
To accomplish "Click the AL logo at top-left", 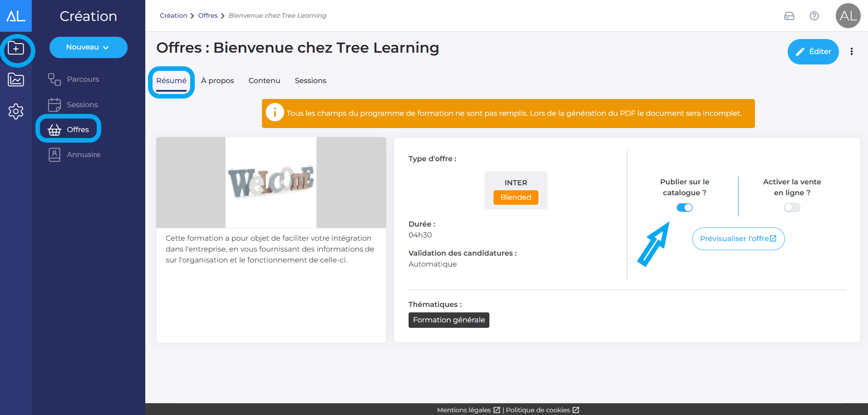I will pos(16,16).
